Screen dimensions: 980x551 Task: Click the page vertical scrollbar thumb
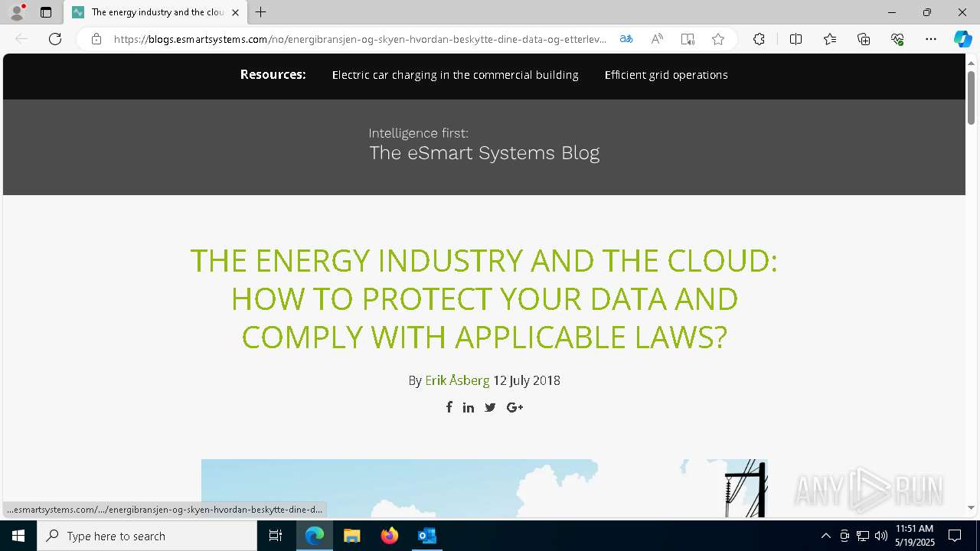971,97
